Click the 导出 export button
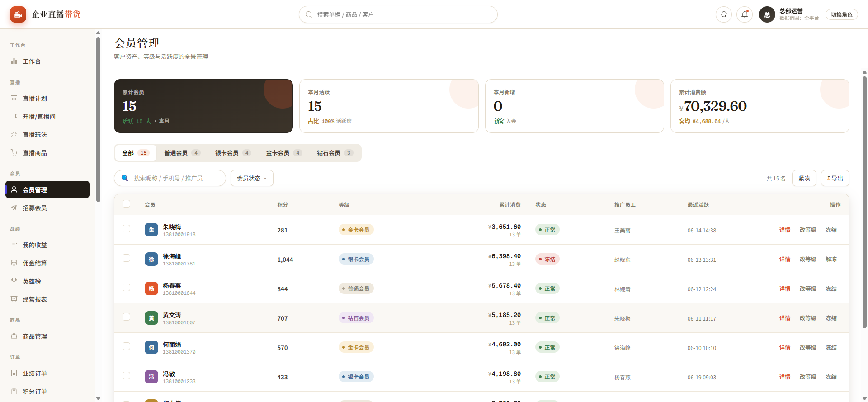The width and height of the screenshot is (868, 402). coord(835,178)
